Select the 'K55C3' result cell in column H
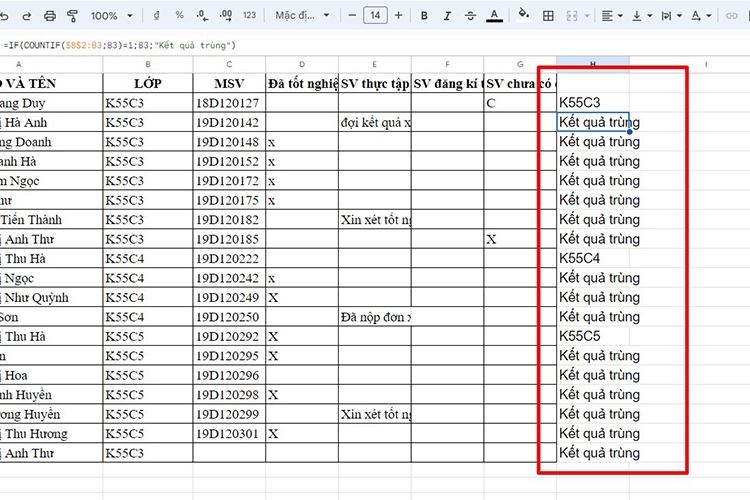Image resolution: width=750 pixels, height=500 pixels. coord(593,102)
